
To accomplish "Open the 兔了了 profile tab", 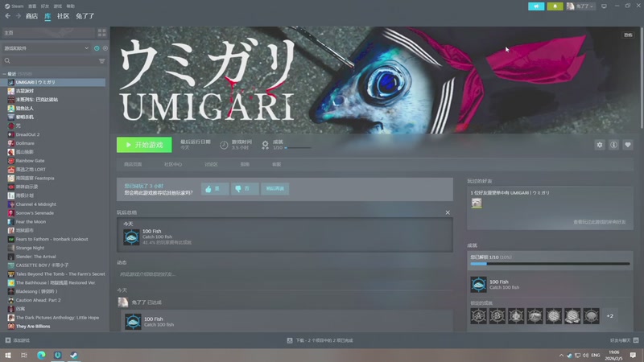I will coord(85,16).
